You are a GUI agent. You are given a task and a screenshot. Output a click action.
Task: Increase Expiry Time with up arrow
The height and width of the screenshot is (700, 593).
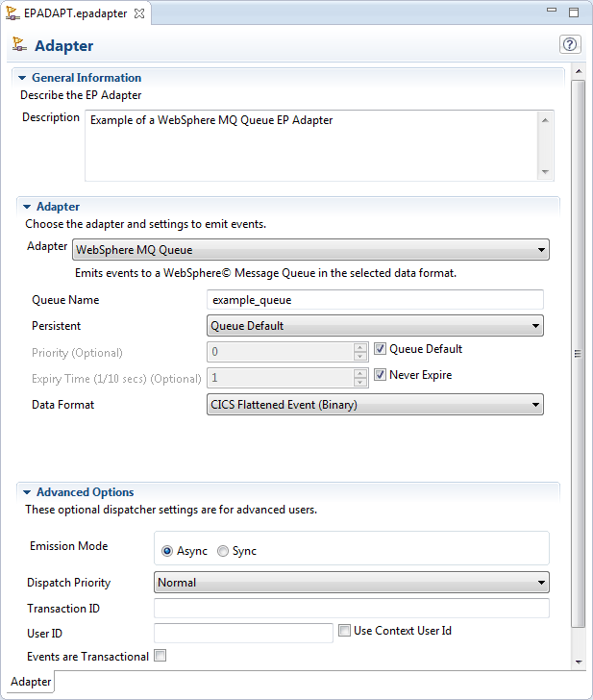(x=360, y=373)
